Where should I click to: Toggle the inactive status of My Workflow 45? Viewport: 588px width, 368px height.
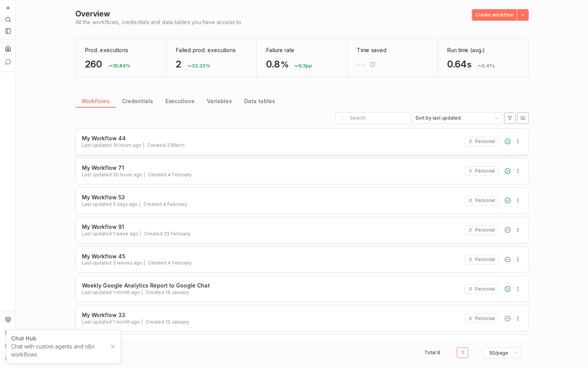pos(508,260)
